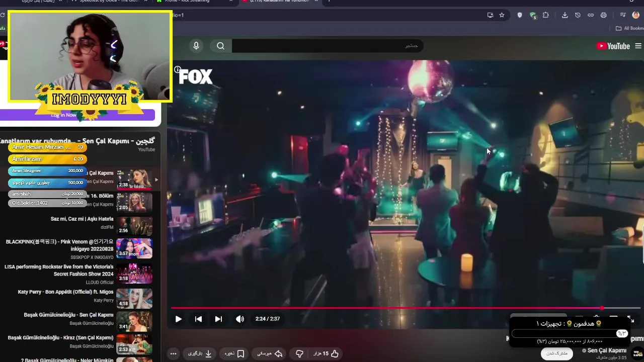The height and width of the screenshot is (362, 644).
Task: Open a new browser tab
Action: tap(329, 2)
